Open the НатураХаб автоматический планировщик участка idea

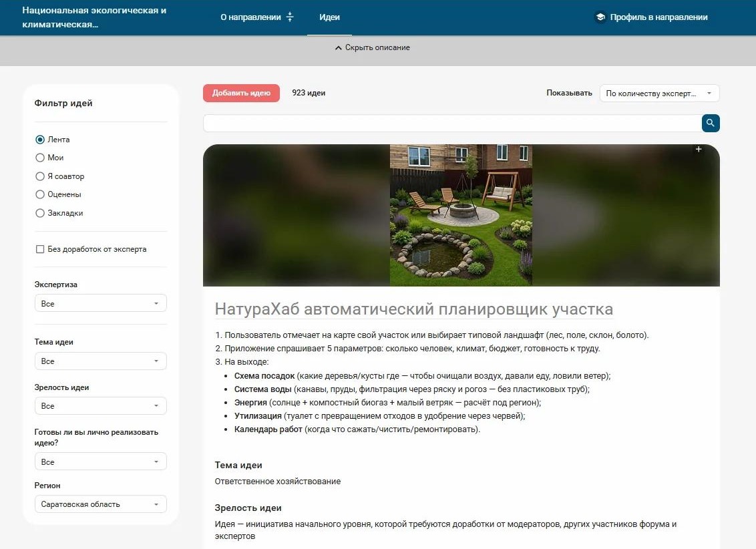pyautogui.click(x=413, y=309)
